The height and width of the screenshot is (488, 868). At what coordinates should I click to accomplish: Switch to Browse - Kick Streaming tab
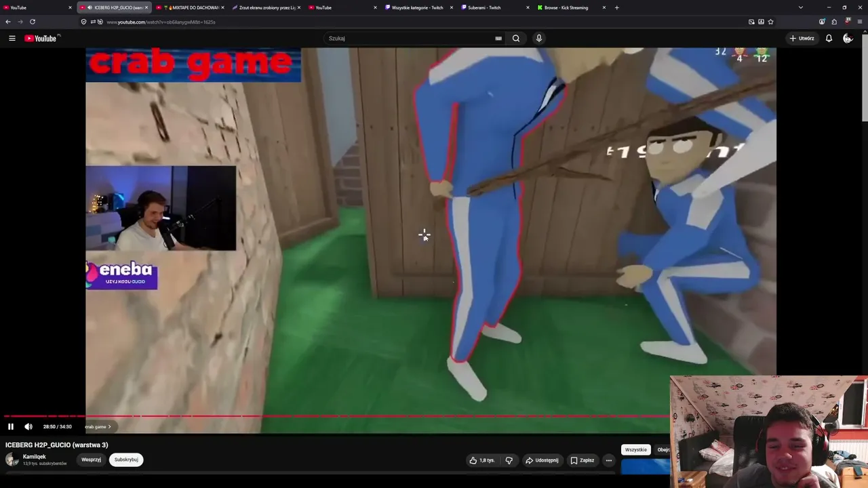pyautogui.click(x=570, y=7)
